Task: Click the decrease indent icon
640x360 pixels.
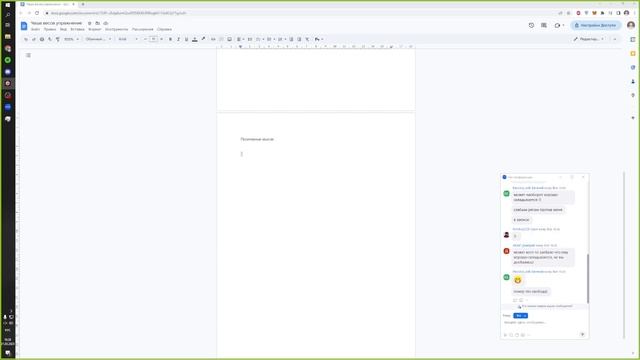Action: tap(291, 39)
